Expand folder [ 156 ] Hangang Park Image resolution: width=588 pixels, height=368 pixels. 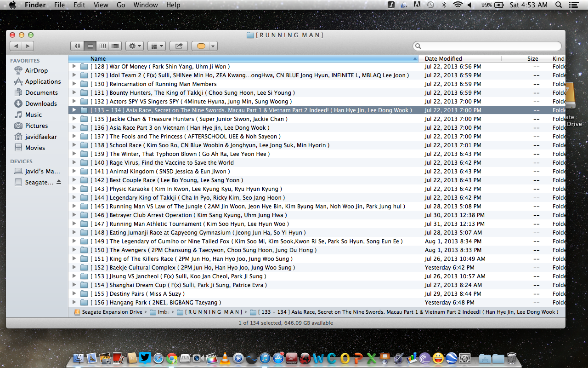[74, 302]
